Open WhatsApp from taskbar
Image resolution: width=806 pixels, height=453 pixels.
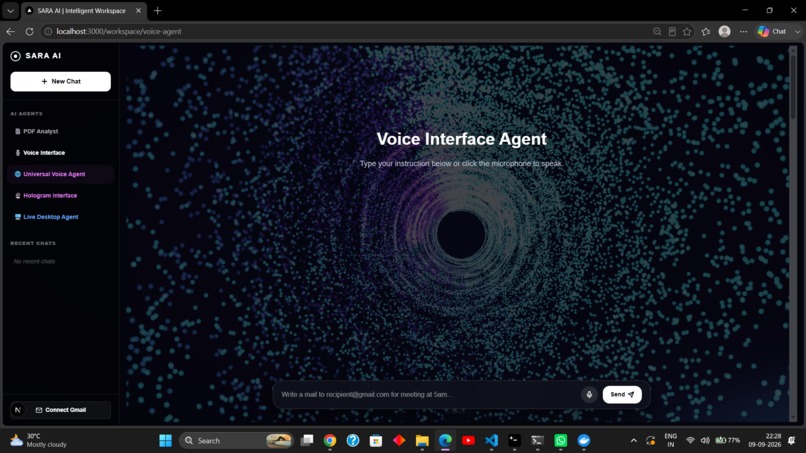(561, 441)
